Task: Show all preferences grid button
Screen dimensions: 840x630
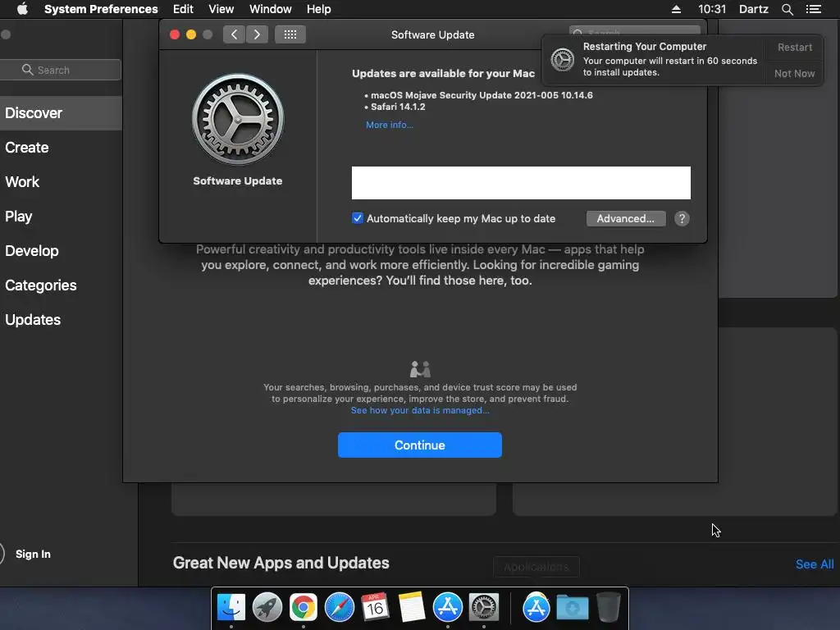Action: click(290, 34)
